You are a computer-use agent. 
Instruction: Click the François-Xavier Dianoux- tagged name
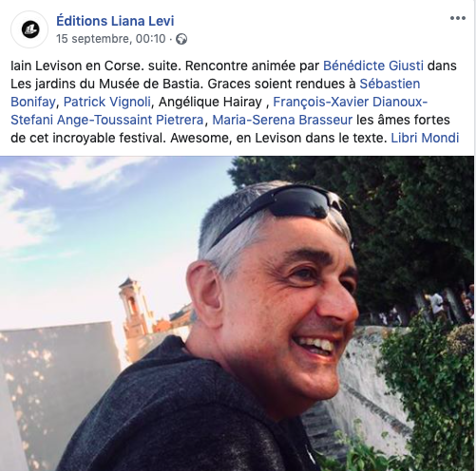tap(351, 102)
